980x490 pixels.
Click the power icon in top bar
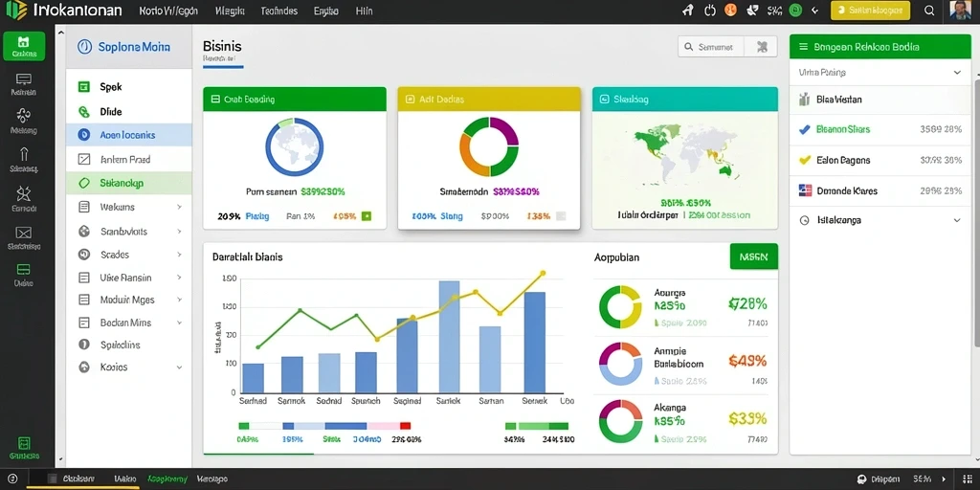(x=709, y=10)
